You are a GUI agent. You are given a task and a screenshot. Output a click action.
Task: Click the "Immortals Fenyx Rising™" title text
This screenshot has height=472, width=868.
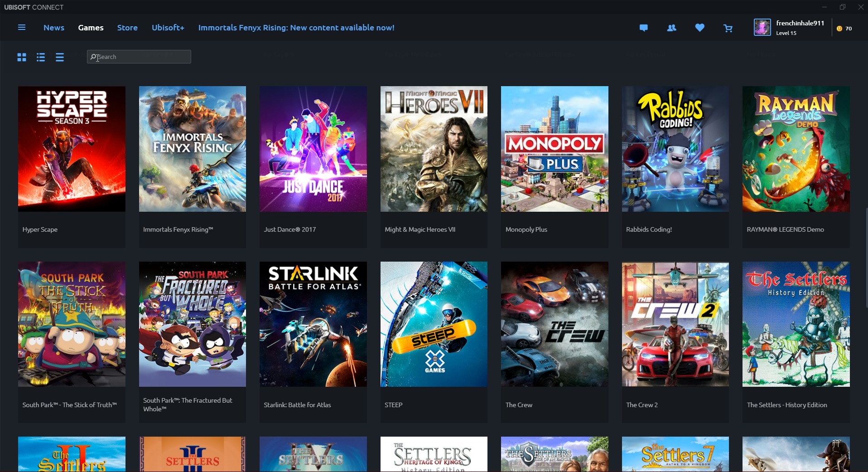[x=178, y=229]
